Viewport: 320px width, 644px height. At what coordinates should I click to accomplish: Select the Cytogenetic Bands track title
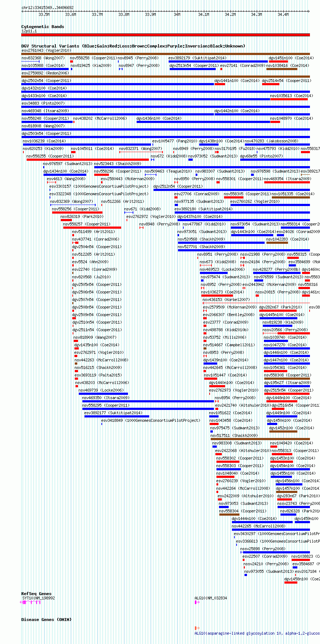43,27
